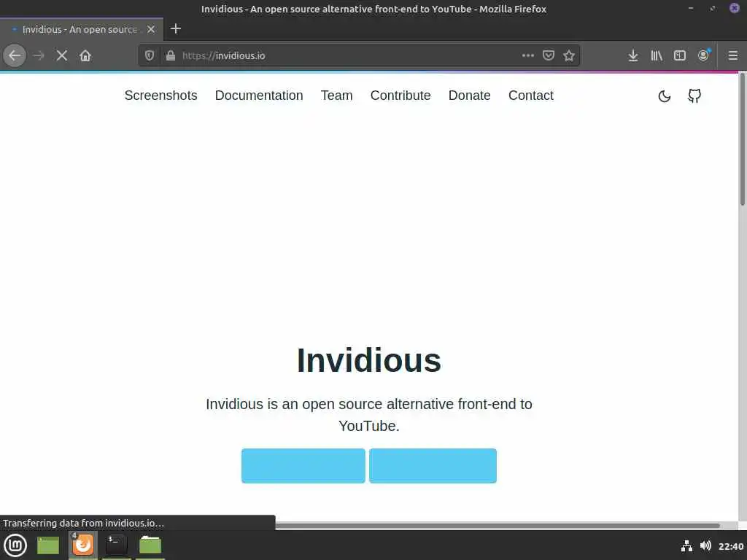This screenshot has width=747, height=560.
Task: Click the tagline about front-end to YouTube
Action: click(x=368, y=415)
